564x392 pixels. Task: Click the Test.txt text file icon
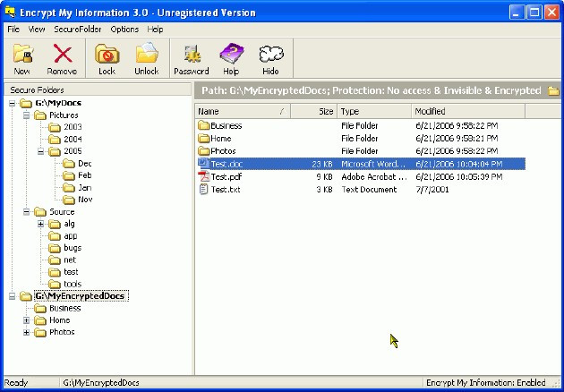[x=203, y=189]
